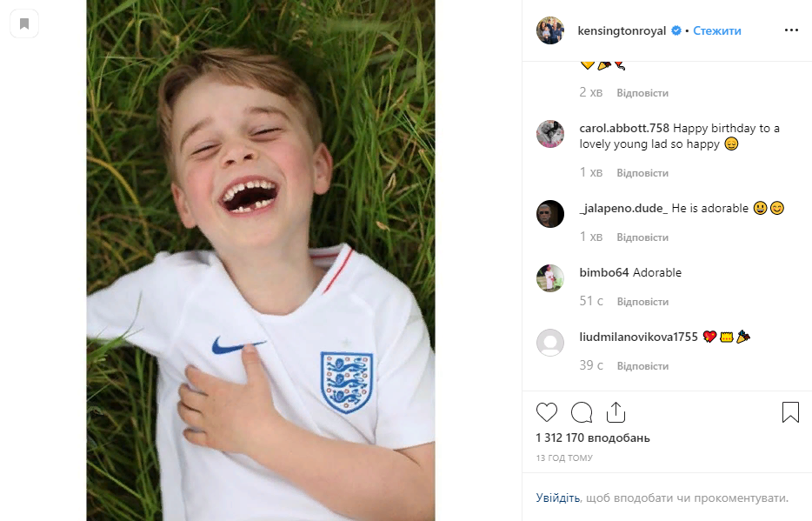Click Увійдіть login link

(x=557, y=498)
